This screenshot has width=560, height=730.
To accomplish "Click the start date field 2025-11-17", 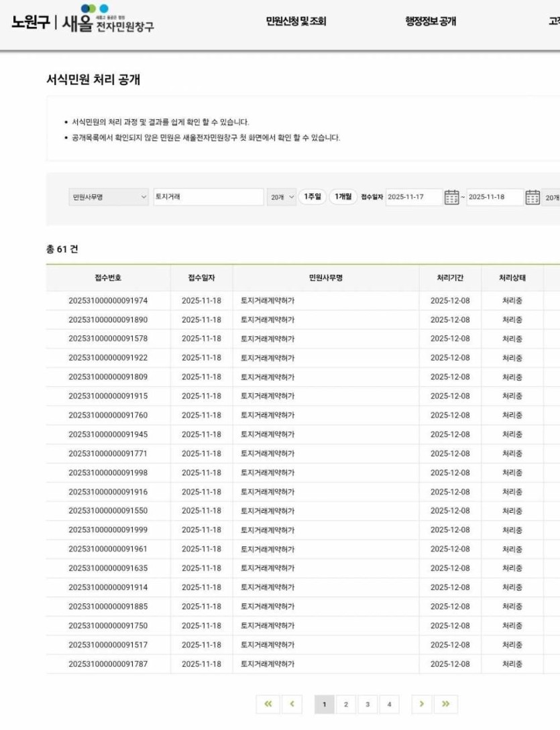I will pos(414,197).
